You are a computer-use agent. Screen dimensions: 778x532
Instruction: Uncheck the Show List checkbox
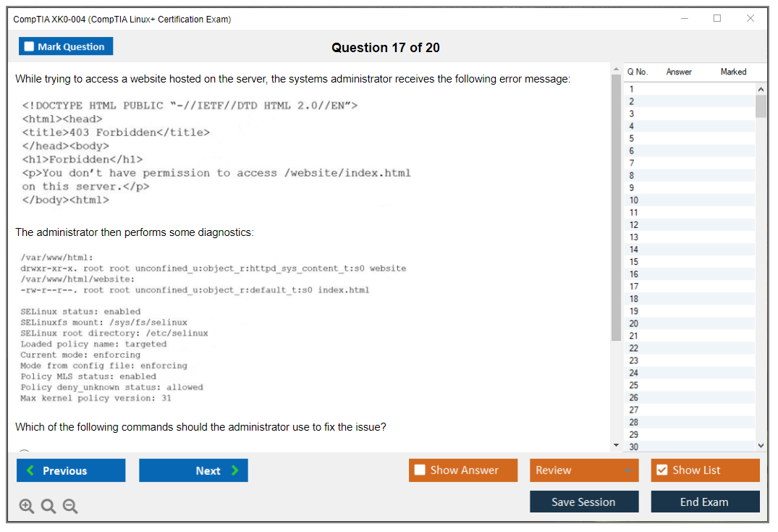661,470
